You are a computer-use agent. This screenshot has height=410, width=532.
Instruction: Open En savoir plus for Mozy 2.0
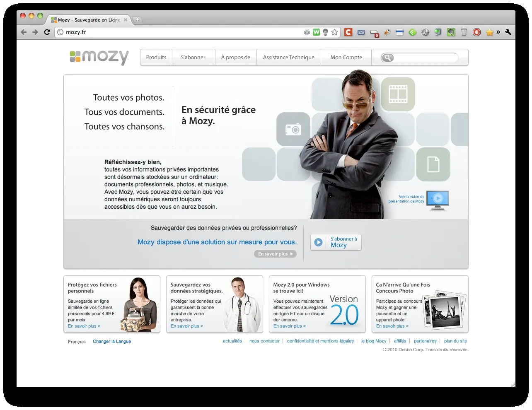point(290,326)
